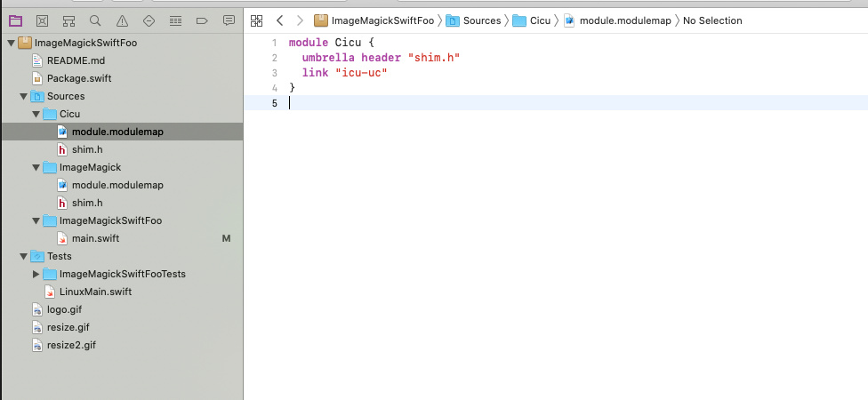Click main.swift Swift file icon
The width and height of the screenshot is (868, 400).
tap(62, 238)
